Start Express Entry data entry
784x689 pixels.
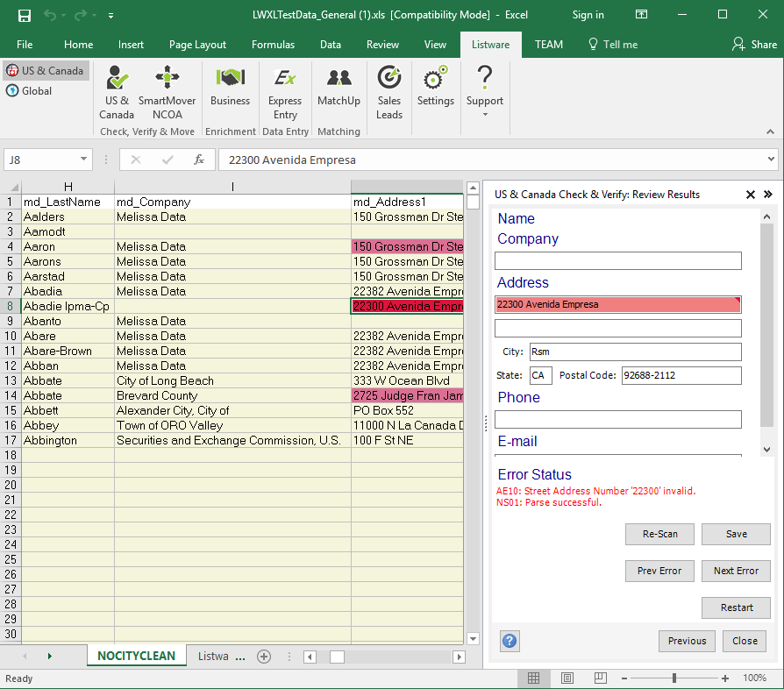(x=285, y=92)
